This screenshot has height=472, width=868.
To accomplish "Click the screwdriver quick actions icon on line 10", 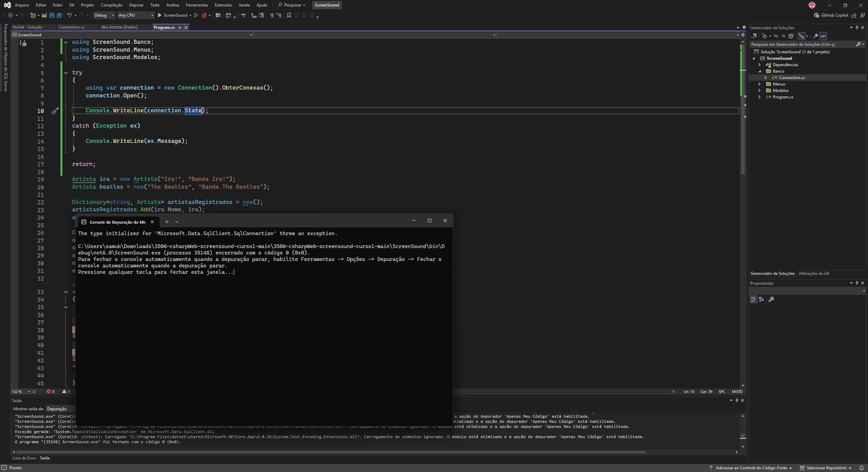I will (55, 111).
